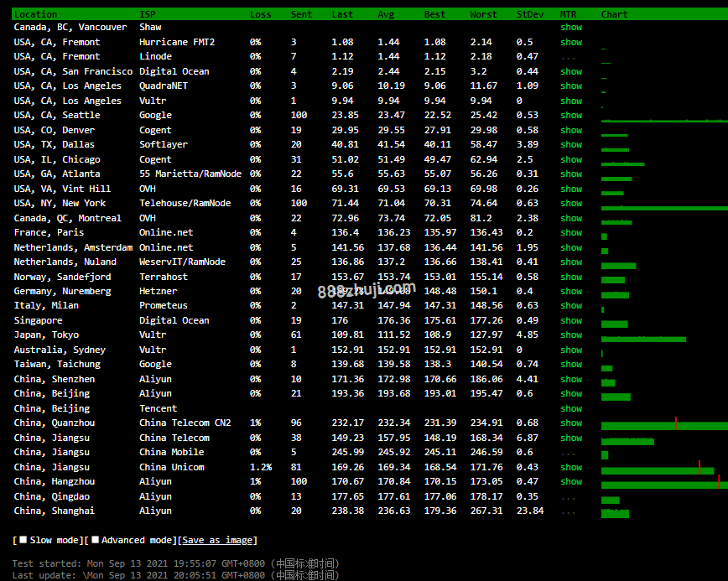Show MTR for San Francisco Digital Ocean
Image resolution: width=728 pixels, height=581 pixels.
pos(571,71)
